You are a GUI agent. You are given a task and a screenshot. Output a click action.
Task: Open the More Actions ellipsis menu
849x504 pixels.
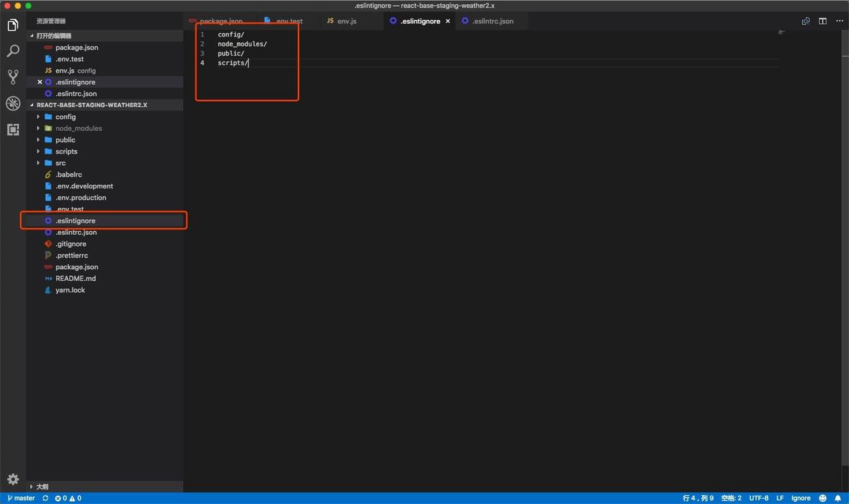click(x=839, y=21)
